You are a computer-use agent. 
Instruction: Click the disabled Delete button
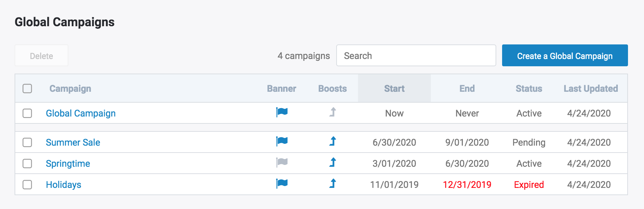(x=41, y=56)
